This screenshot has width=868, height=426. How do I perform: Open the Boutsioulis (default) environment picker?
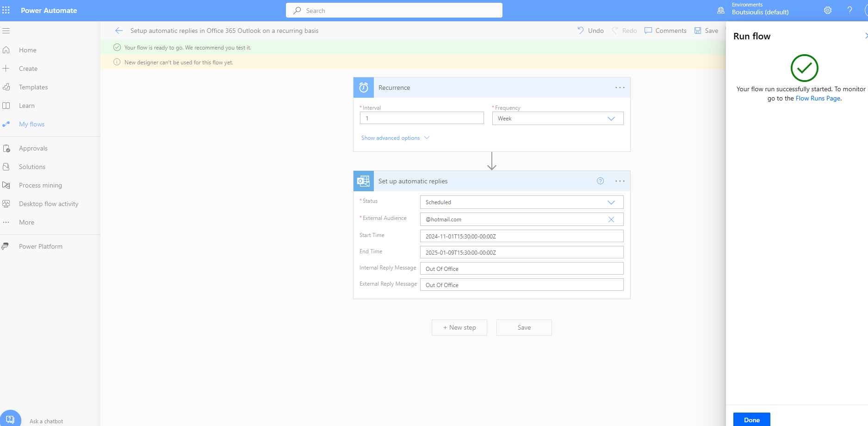click(x=760, y=12)
